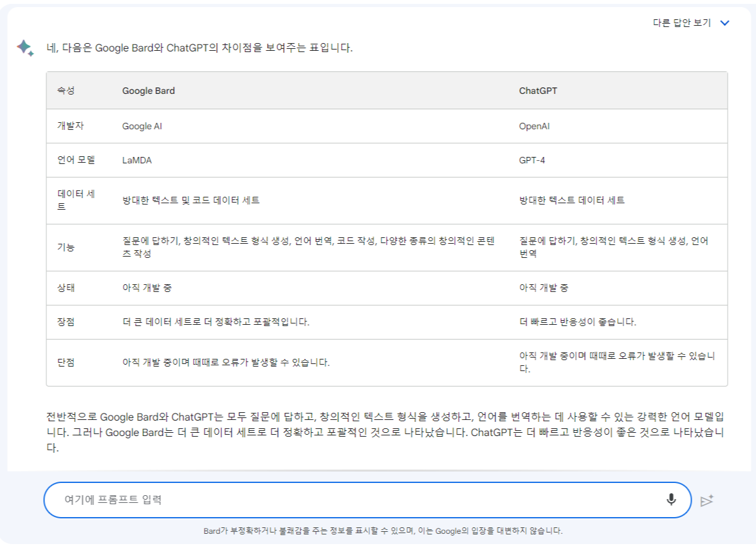Click 더 큰 데이터 세트로 더 정확하고 cell
The image size is (756, 546).
pos(216,322)
